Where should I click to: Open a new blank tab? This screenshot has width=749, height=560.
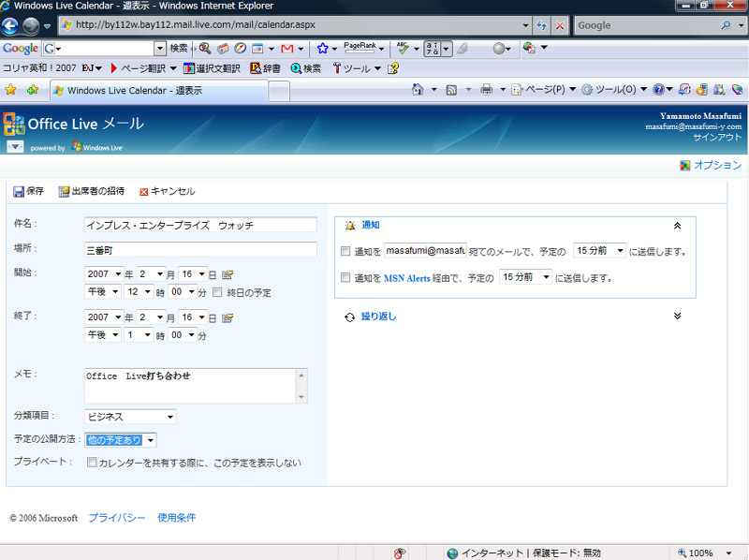point(279,91)
